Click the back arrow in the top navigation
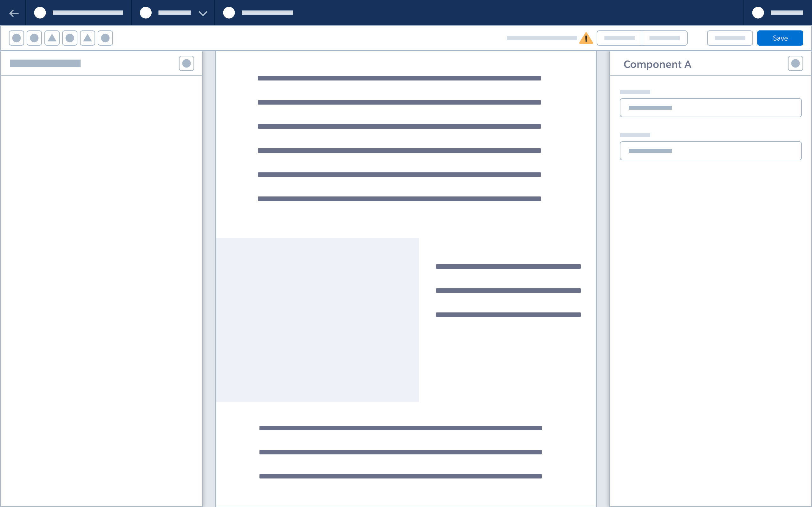Screen dimensions: 812x507 tap(14, 13)
